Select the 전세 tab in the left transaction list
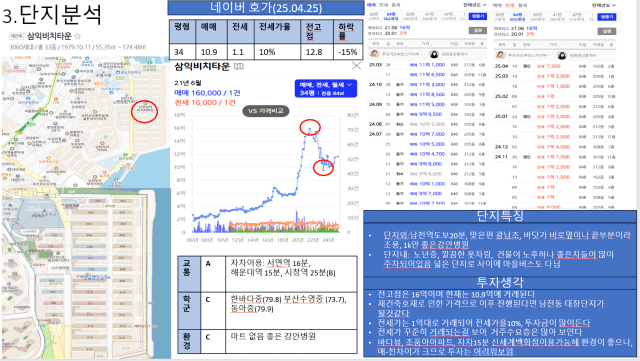Screen dimensions: 640x361 click(384, 5)
